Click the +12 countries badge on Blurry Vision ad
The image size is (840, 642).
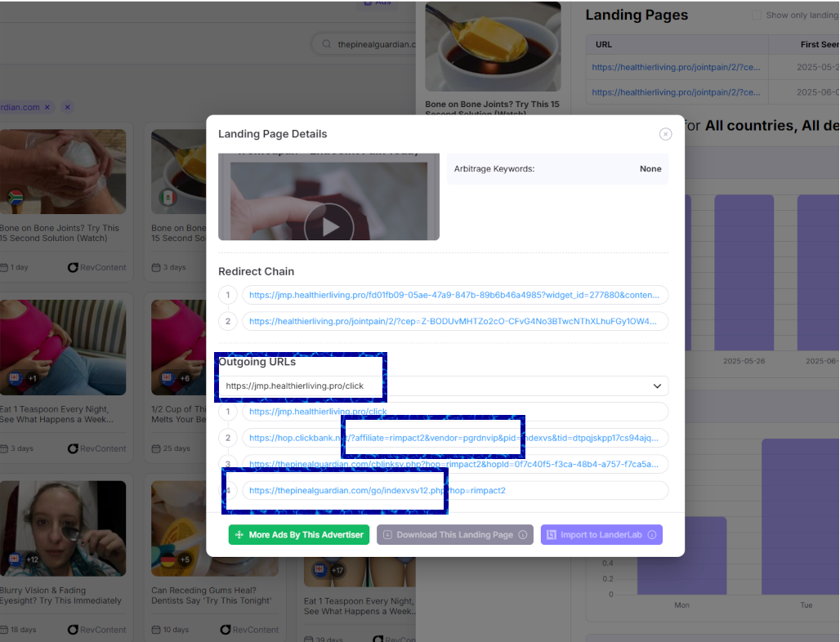(32, 560)
